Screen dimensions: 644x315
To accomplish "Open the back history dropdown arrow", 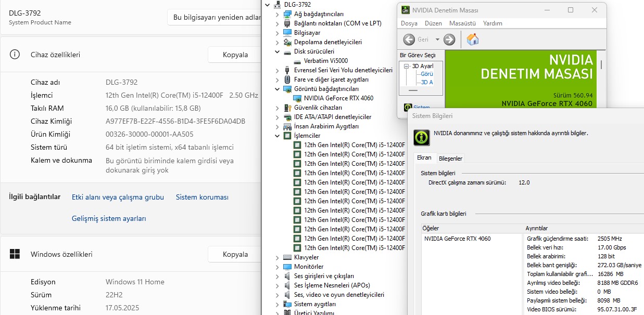I will 437,40.
